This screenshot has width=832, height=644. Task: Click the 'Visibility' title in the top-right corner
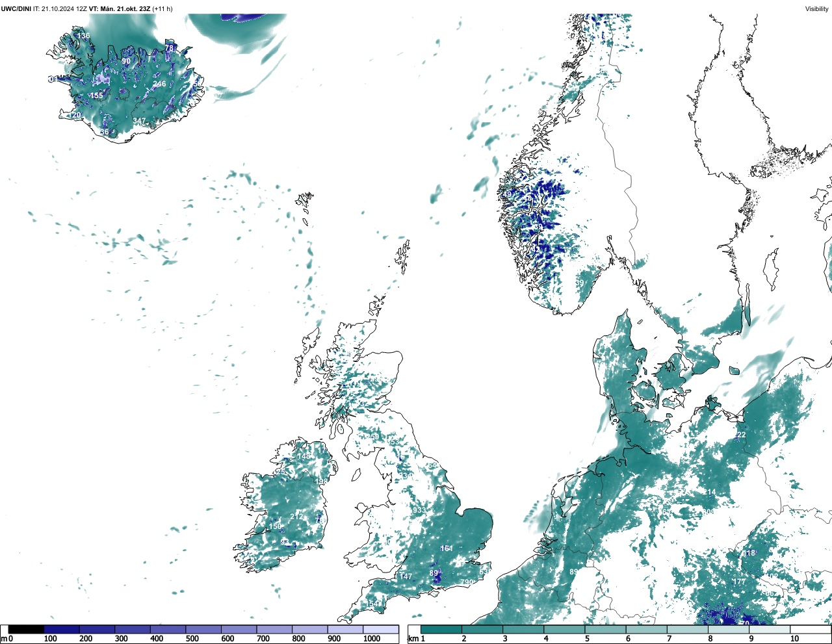click(817, 9)
